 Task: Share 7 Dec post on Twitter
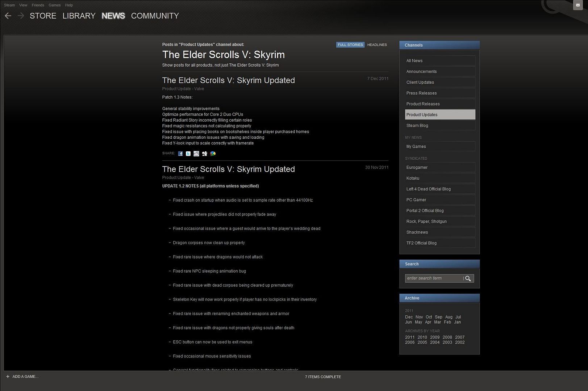[188, 154]
